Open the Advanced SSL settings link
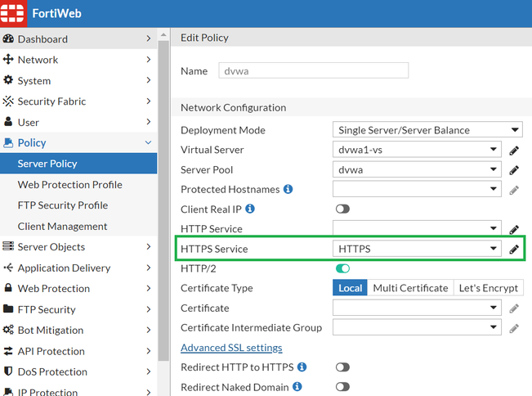The image size is (532, 396). pyautogui.click(x=231, y=348)
